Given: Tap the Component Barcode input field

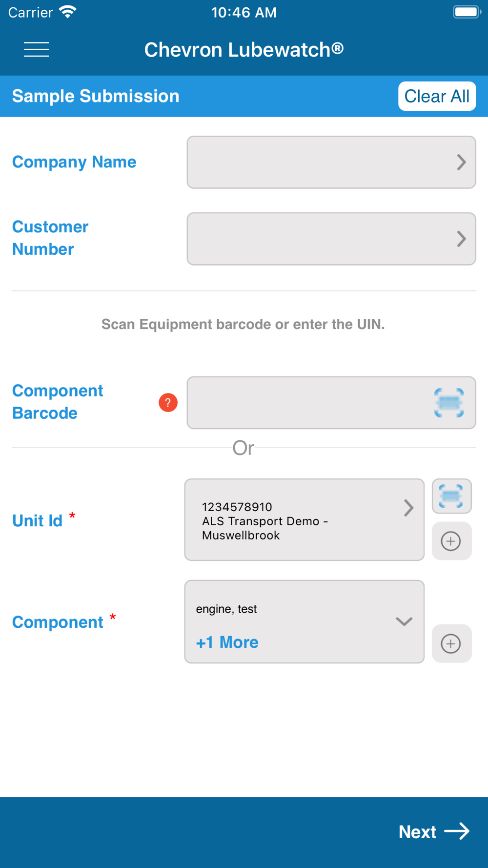Looking at the screenshot, I should pos(307,403).
